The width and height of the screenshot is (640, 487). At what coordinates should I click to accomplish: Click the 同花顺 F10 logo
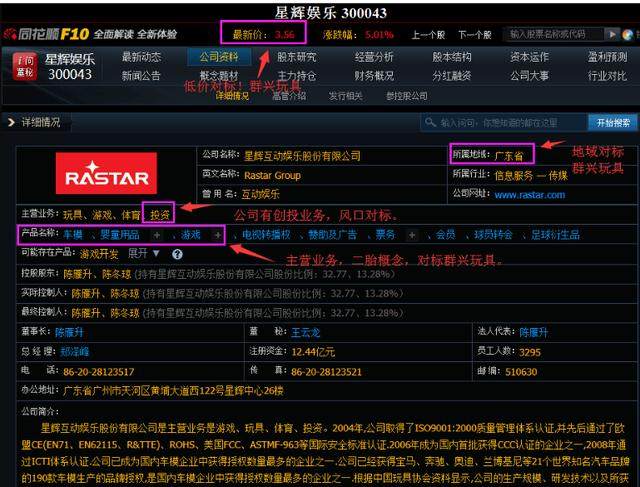point(47,34)
